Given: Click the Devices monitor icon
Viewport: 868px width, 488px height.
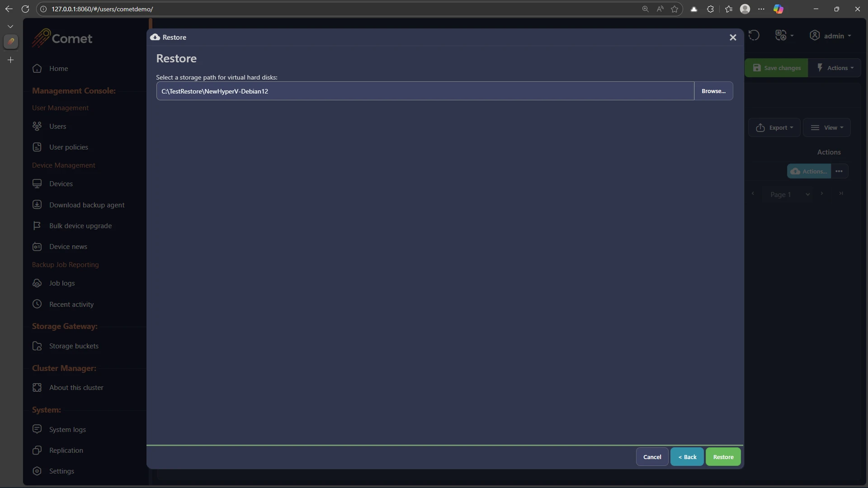Looking at the screenshot, I should coord(37,183).
